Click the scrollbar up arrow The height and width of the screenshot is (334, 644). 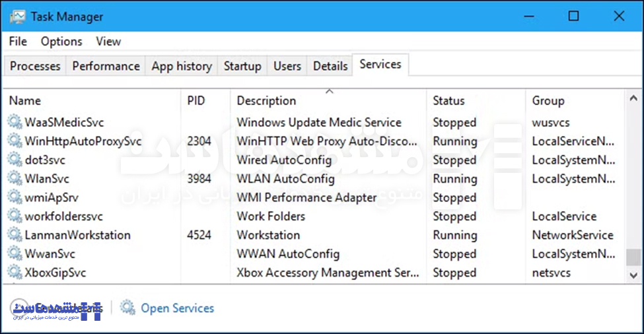633,98
